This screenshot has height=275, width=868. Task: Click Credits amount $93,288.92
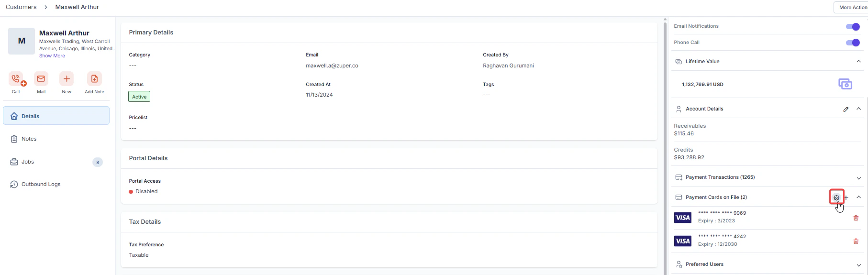(689, 157)
